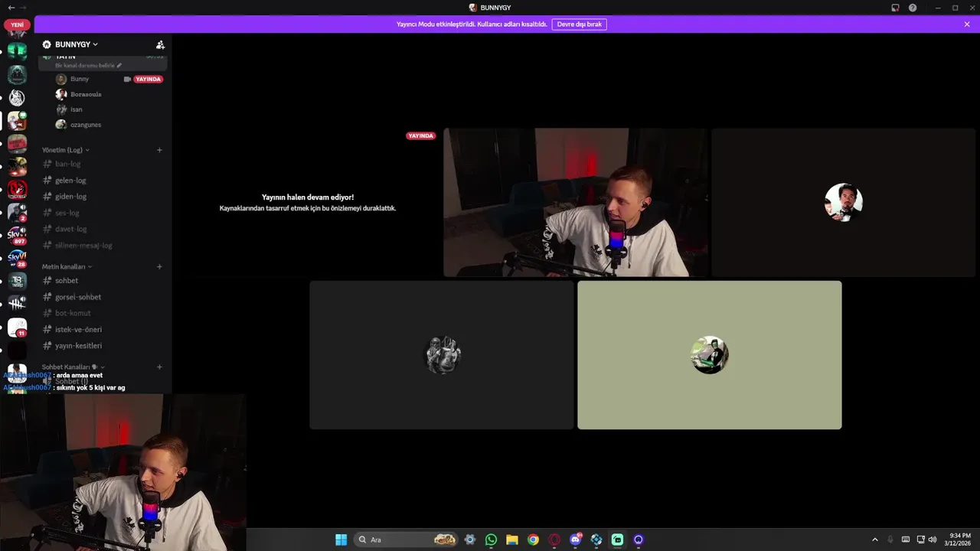Open Discord from the taskbar
Screen dimensions: 980x551
(x=576, y=540)
